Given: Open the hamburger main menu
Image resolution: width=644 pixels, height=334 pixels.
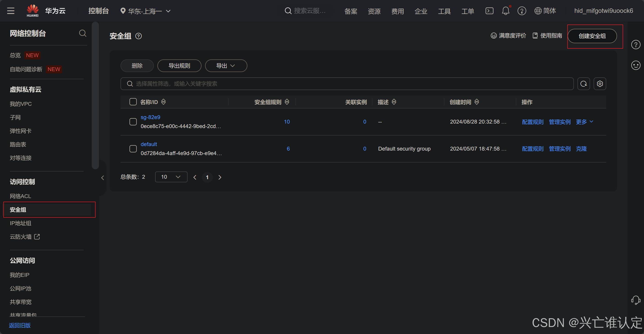Looking at the screenshot, I should (11, 11).
